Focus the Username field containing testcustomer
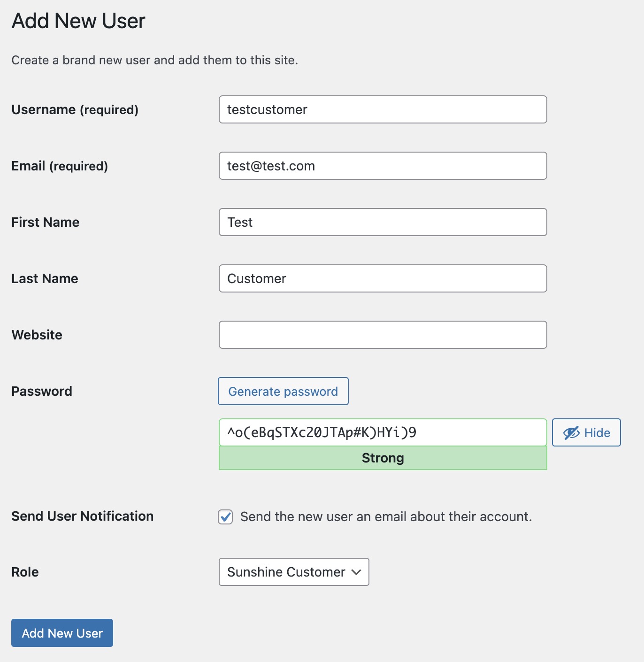Image resolution: width=644 pixels, height=662 pixels. [383, 109]
